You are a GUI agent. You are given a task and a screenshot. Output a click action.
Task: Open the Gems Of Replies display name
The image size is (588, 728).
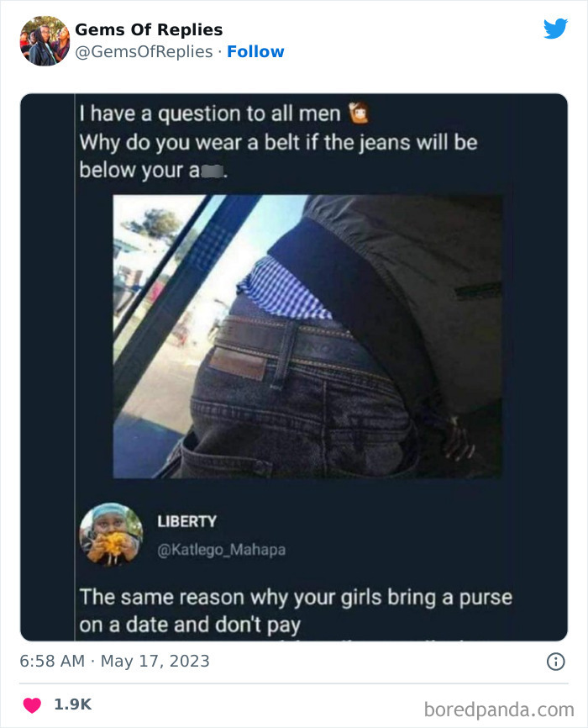click(149, 29)
